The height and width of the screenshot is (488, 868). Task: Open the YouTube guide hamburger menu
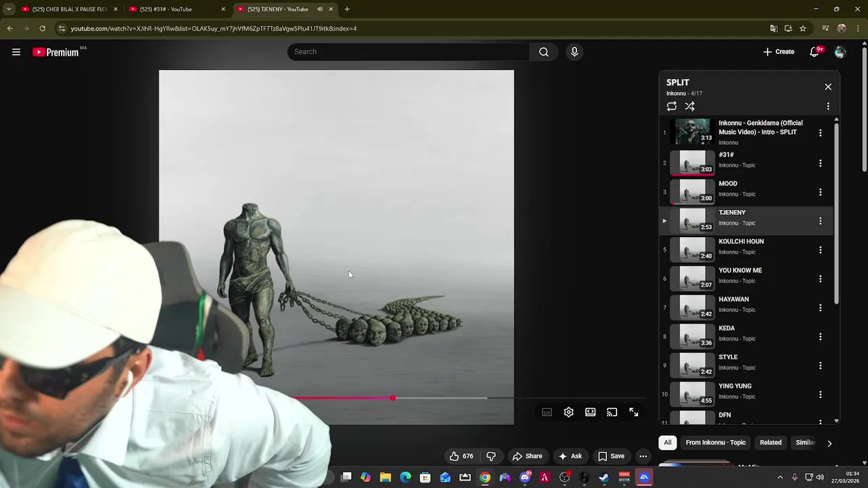coord(16,52)
